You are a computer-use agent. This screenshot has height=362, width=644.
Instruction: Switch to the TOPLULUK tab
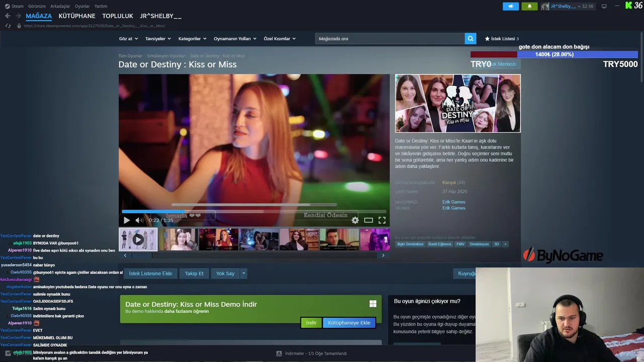click(118, 16)
